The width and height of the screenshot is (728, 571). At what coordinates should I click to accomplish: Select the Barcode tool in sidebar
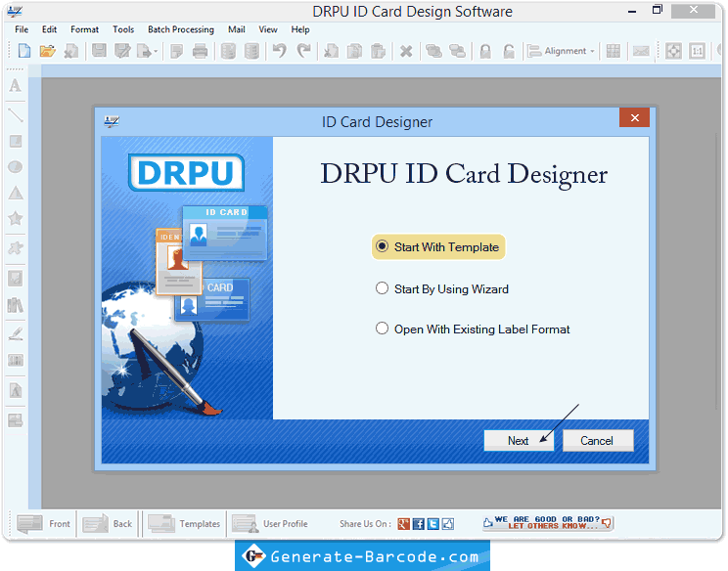(16, 361)
